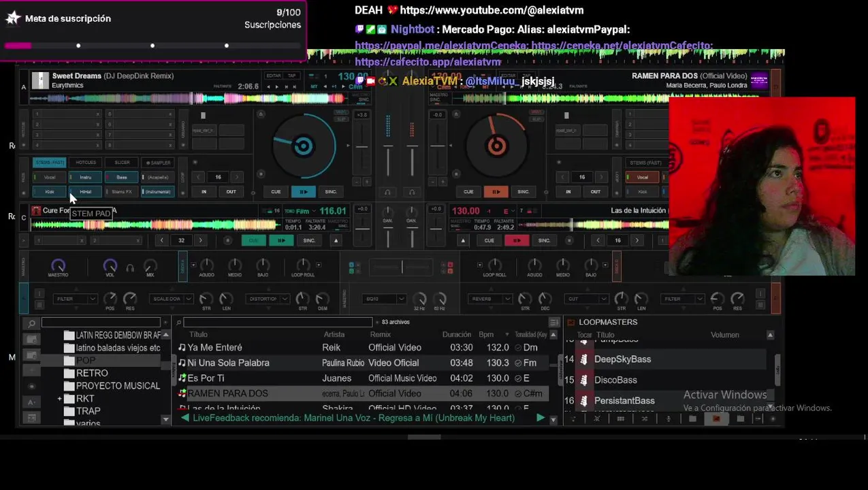868x490 pixels.
Task: Halve the deck A loop length of 16
Action: [x=199, y=178]
